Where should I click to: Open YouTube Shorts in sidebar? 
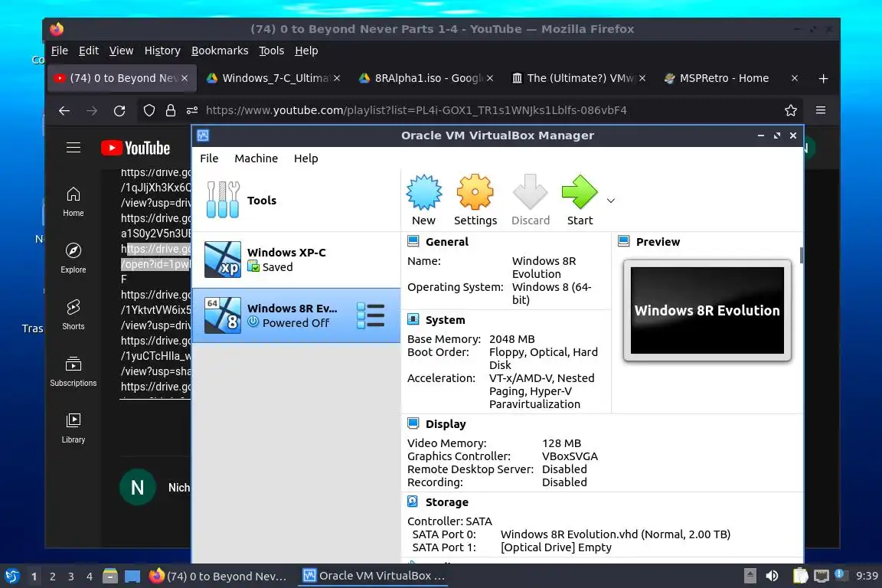[73, 315]
